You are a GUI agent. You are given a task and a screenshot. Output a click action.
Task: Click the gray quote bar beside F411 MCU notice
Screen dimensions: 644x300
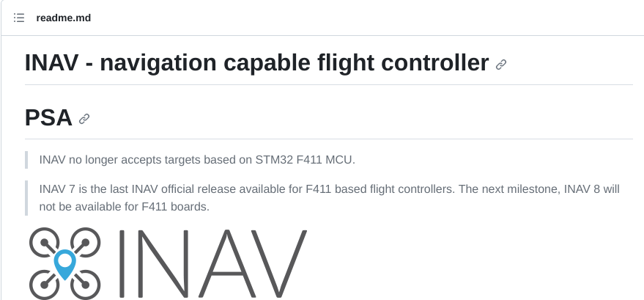click(26, 160)
